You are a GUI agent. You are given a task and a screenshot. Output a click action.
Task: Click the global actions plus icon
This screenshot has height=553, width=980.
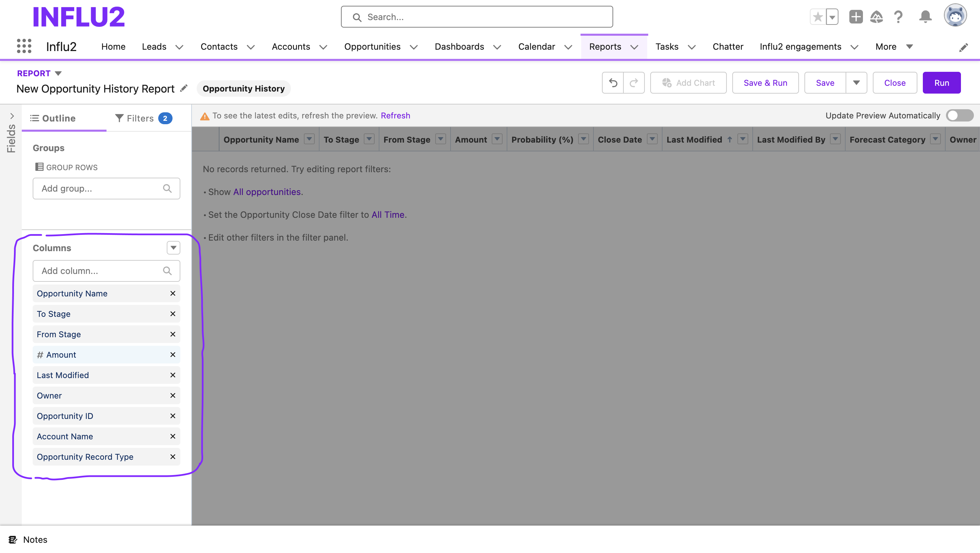pos(855,17)
